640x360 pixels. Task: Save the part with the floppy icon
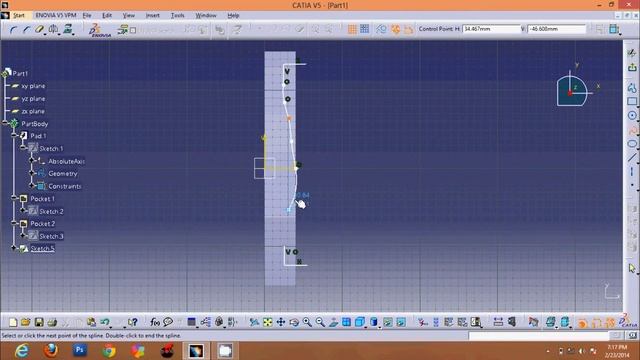point(39,322)
